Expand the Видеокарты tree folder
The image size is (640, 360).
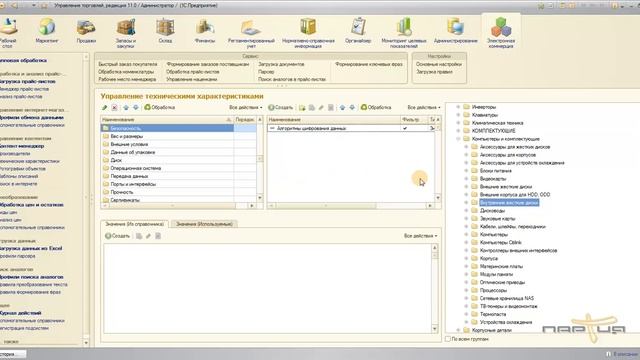[x=466, y=179]
